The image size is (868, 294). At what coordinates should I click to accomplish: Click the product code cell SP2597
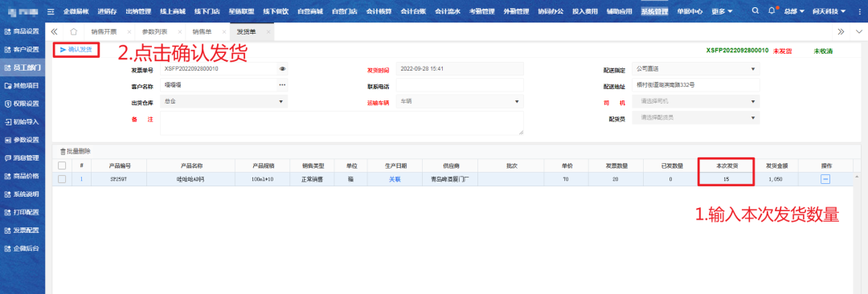tap(119, 179)
